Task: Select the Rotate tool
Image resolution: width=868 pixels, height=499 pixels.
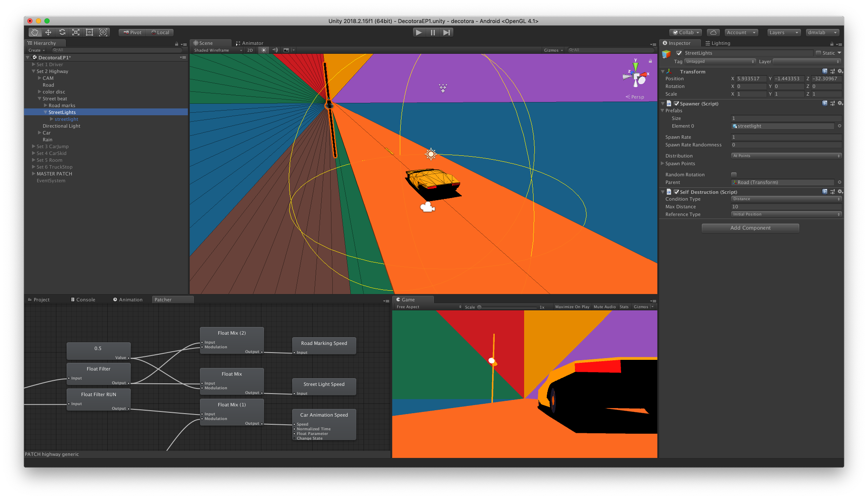Action: click(x=62, y=32)
